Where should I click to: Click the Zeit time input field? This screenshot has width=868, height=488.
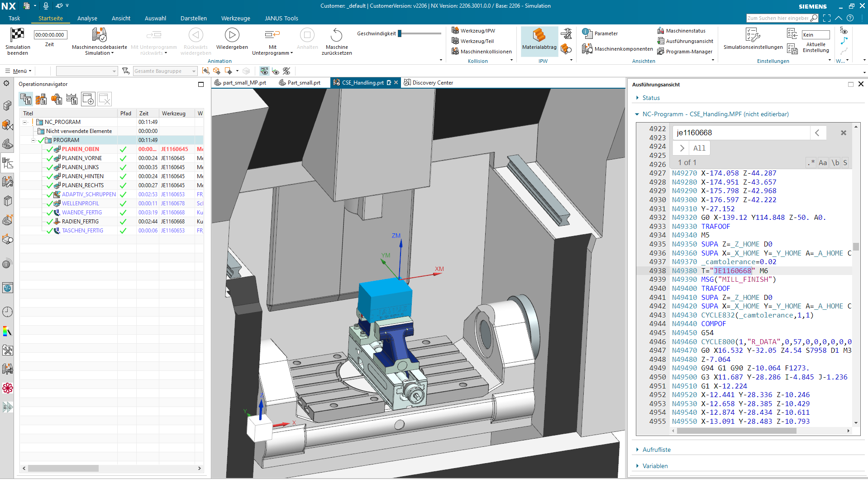[x=50, y=35]
